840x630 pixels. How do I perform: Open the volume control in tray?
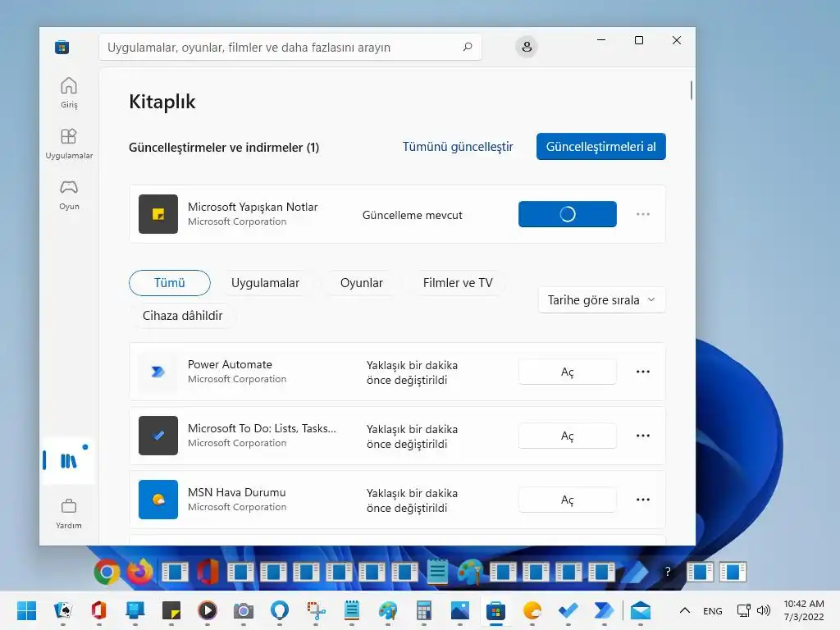pos(764,610)
